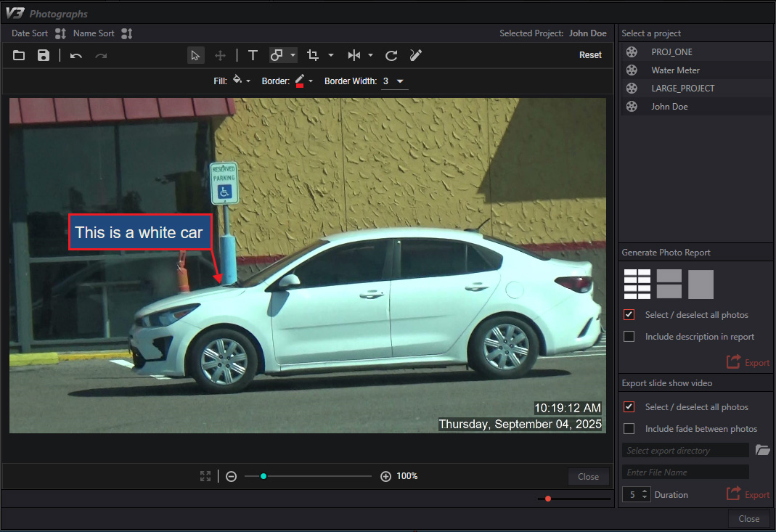Select the Water Meter project

coord(696,70)
